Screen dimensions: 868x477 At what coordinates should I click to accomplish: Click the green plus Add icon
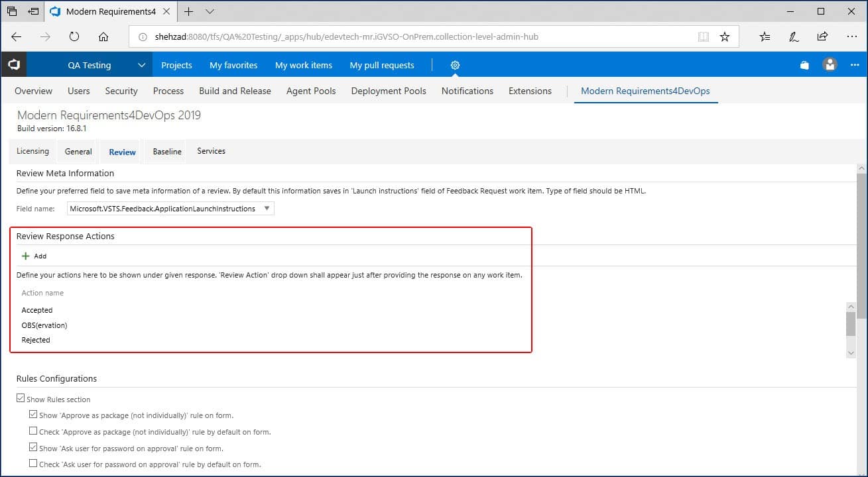26,256
